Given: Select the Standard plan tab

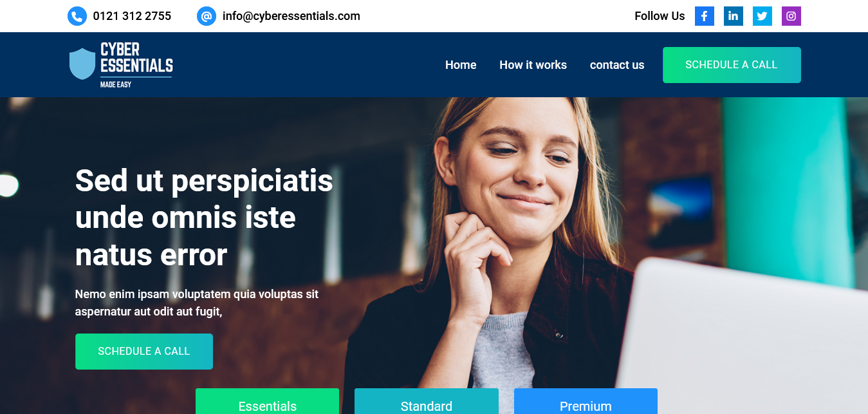Looking at the screenshot, I should [x=427, y=402].
